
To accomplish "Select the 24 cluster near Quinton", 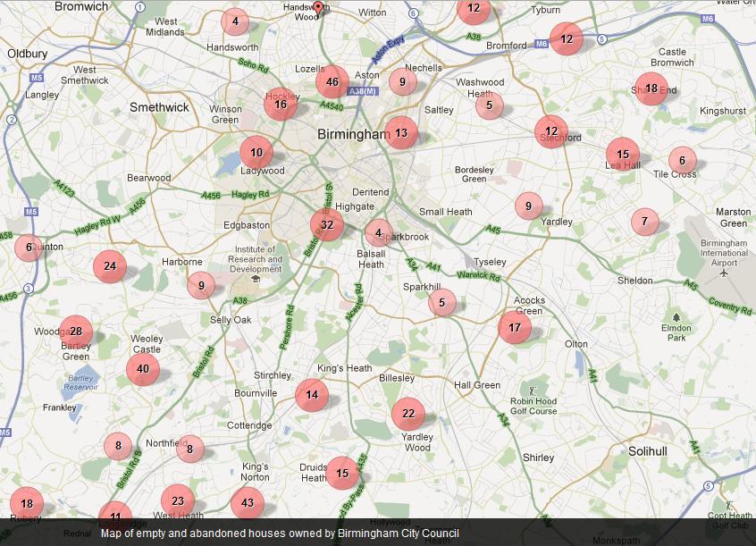I will click(x=110, y=265).
